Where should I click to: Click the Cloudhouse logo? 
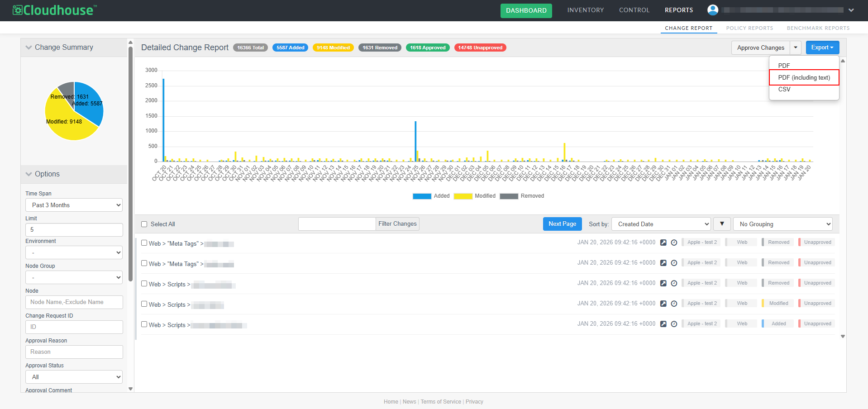(55, 10)
